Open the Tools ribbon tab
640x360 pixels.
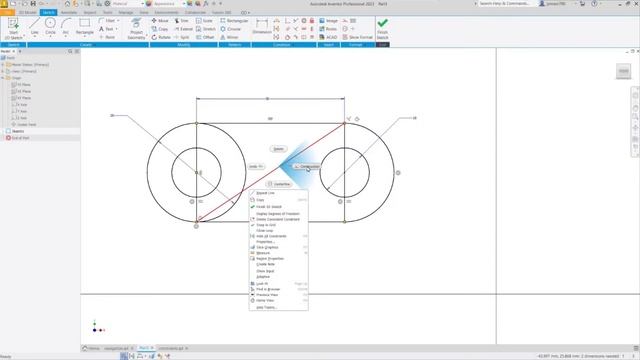(107, 13)
